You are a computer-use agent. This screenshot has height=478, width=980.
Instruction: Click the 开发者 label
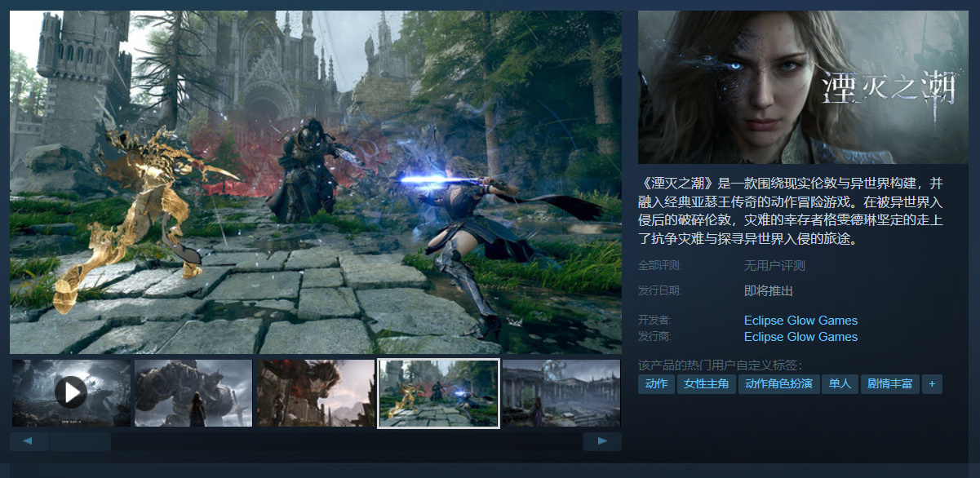coord(654,321)
